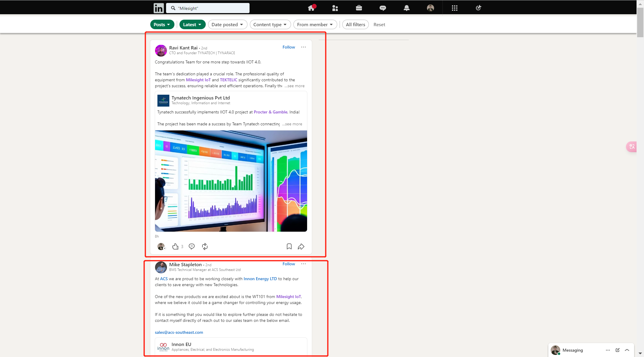Expand the From member dropdown
Screen dimensions: 644x357
click(x=315, y=24)
